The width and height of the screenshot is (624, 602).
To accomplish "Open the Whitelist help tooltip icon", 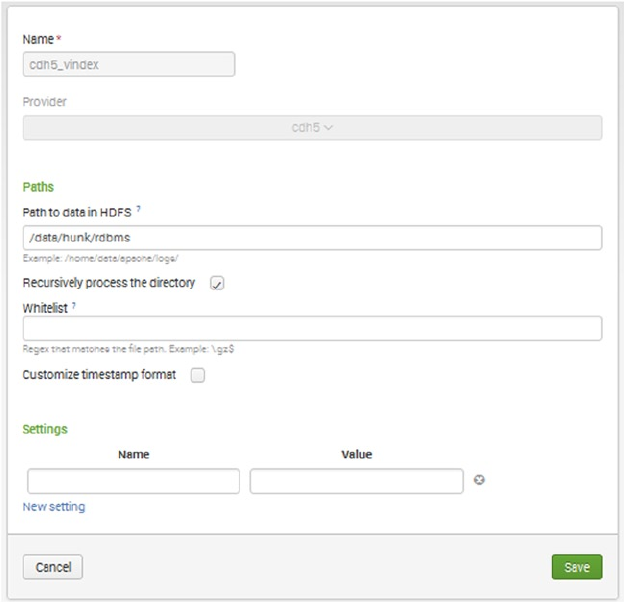I will 74,306.
